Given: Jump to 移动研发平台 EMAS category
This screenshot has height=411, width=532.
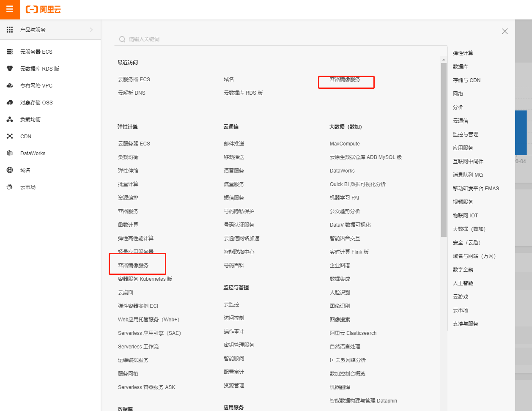Looking at the screenshot, I should (x=476, y=188).
